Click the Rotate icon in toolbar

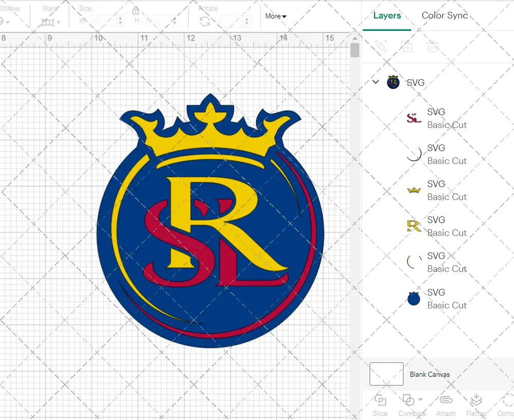[x=205, y=21]
